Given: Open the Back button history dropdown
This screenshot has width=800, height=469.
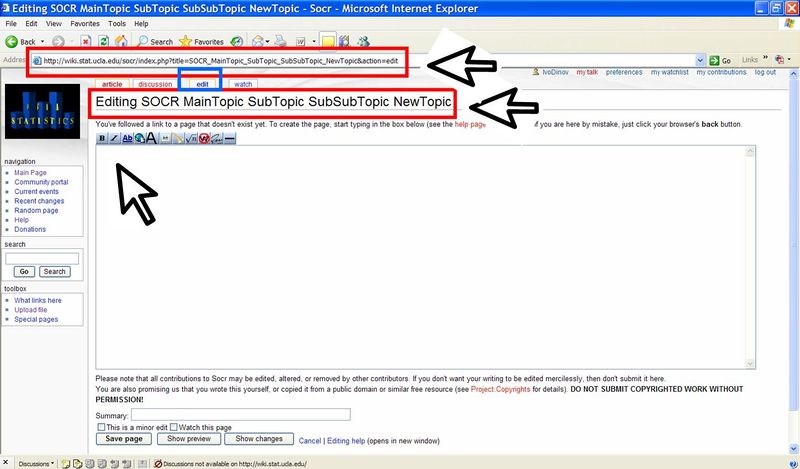Looking at the screenshot, I should point(42,42).
